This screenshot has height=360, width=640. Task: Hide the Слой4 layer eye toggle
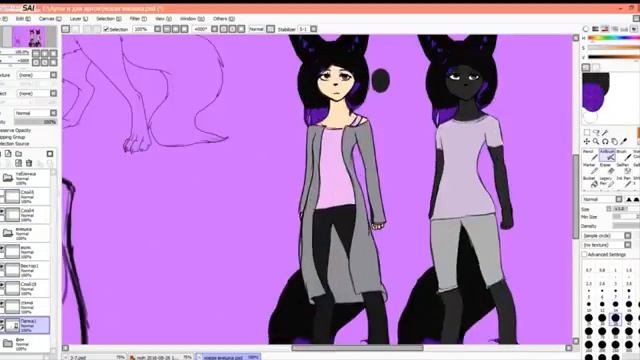[2, 211]
